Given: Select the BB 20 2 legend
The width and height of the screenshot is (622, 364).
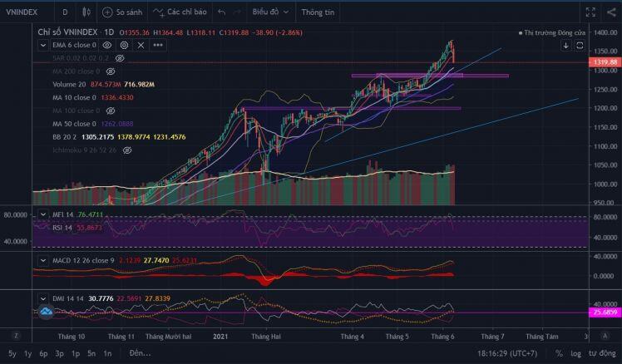Looking at the screenshot, I should tap(64, 137).
